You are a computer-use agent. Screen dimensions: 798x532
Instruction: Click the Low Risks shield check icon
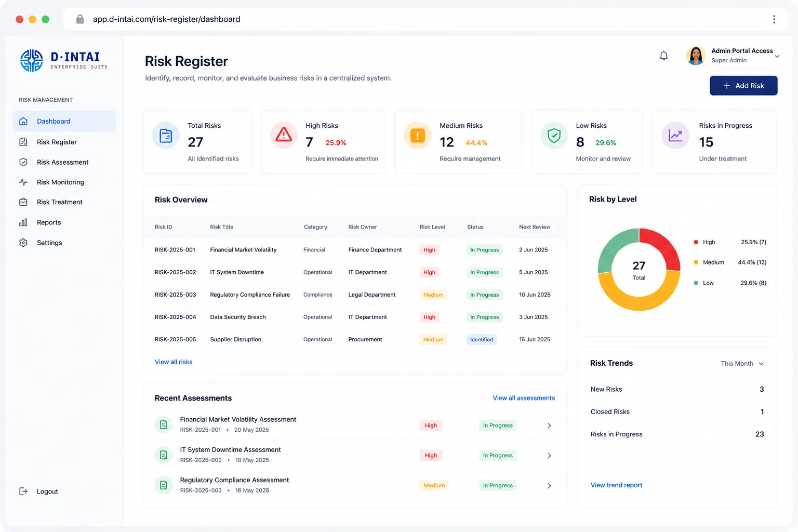click(x=554, y=136)
